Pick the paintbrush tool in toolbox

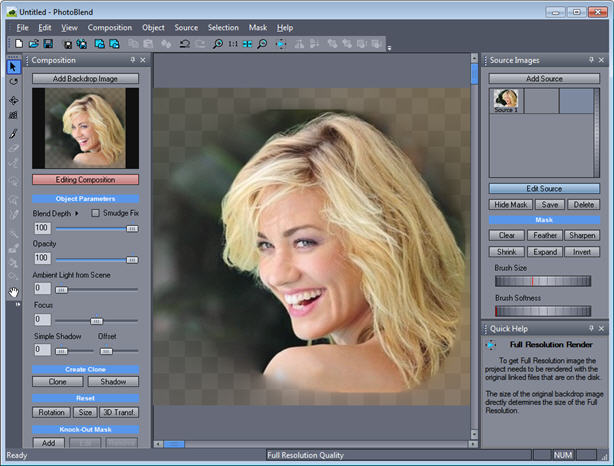tap(13, 132)
